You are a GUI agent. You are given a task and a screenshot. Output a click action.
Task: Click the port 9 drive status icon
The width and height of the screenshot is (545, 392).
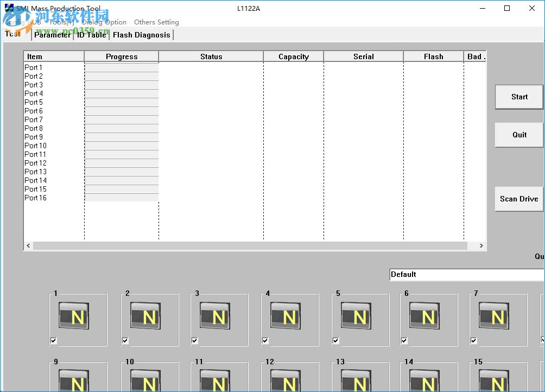[x=74, y=381]
